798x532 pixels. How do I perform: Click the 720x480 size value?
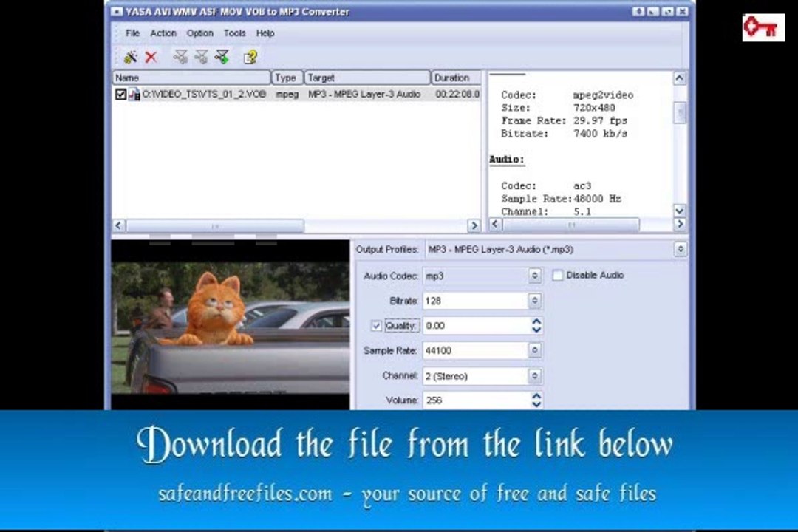click(594, 108)
